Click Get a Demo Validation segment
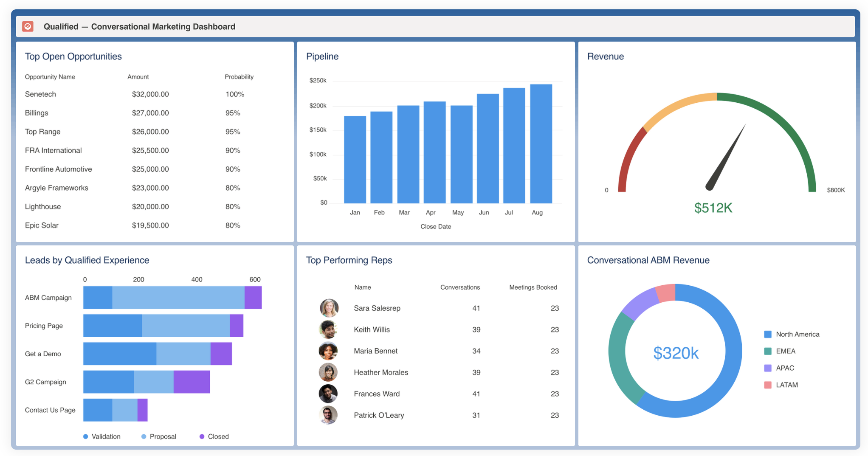The height and width of the screenshot is (456, 868). 120,354
